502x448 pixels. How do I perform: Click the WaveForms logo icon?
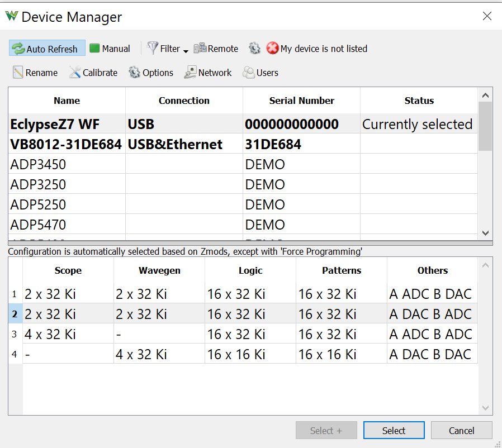tap(12, 16)
